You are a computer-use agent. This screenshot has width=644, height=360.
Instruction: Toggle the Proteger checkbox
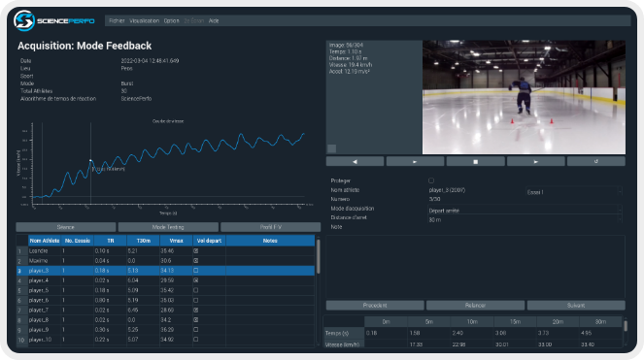pos(431,180)
